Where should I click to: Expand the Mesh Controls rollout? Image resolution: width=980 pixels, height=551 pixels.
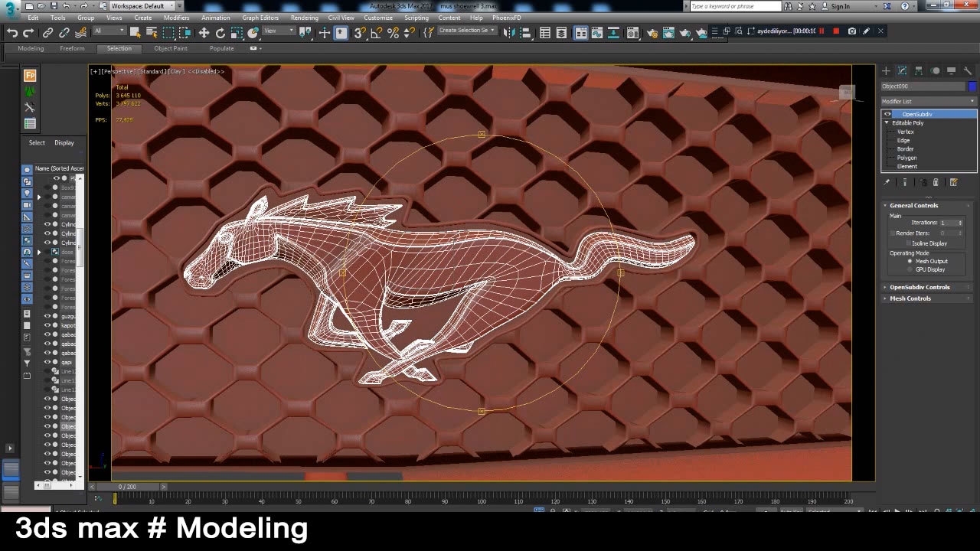(x=885, y=298)
